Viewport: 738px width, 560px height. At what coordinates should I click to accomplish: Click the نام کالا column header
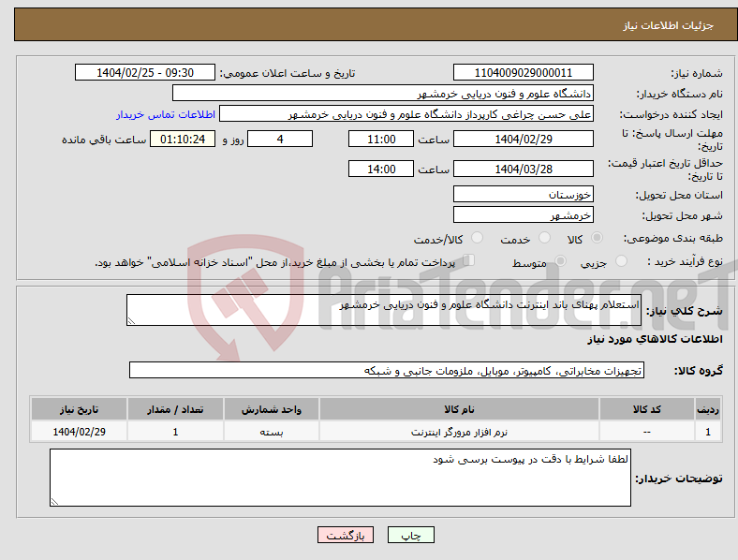click(x=459, y=409)
